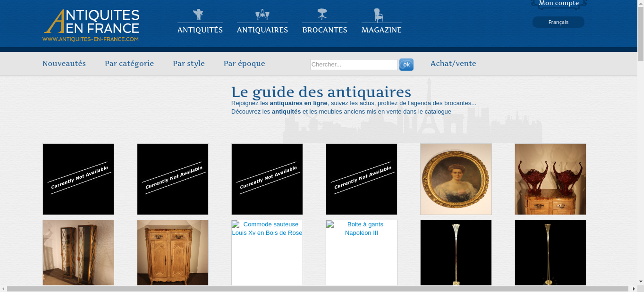Screen dimensions: 644x292
Task: Click the horizontal scrollbar at page bottom
Action: [x=317, y=289]
